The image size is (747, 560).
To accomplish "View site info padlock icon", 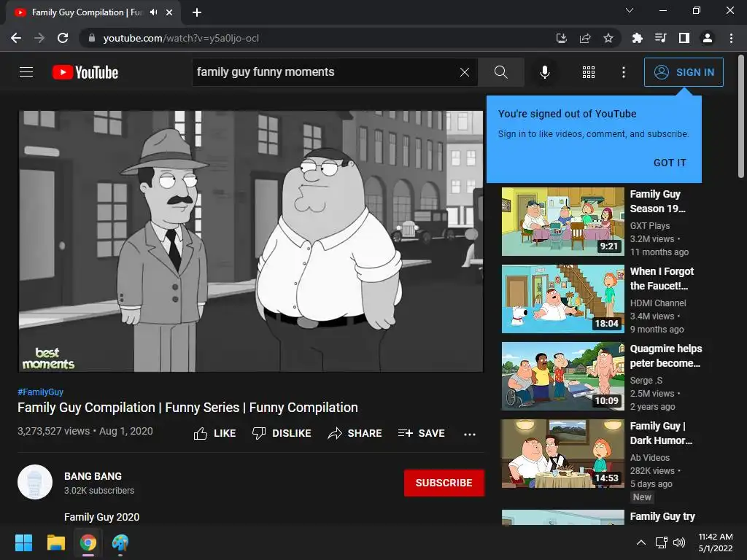I will pyautogui.click(x=92, y=38).
